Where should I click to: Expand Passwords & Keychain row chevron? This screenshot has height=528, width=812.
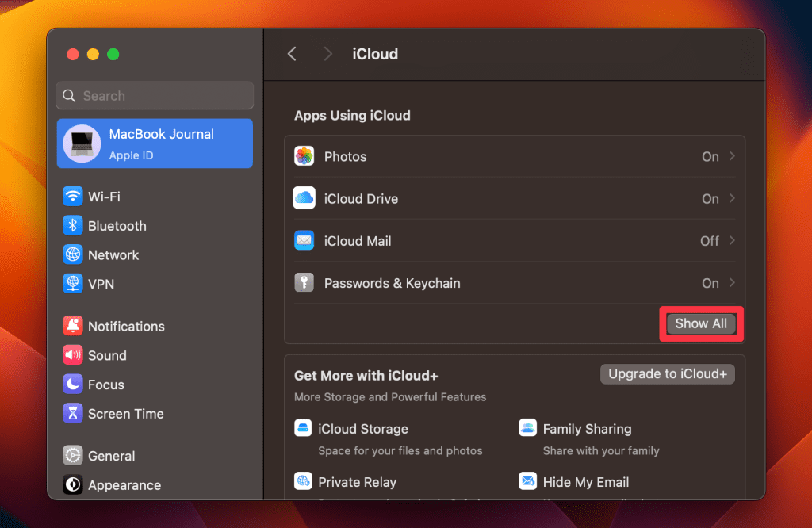point(732,283)
